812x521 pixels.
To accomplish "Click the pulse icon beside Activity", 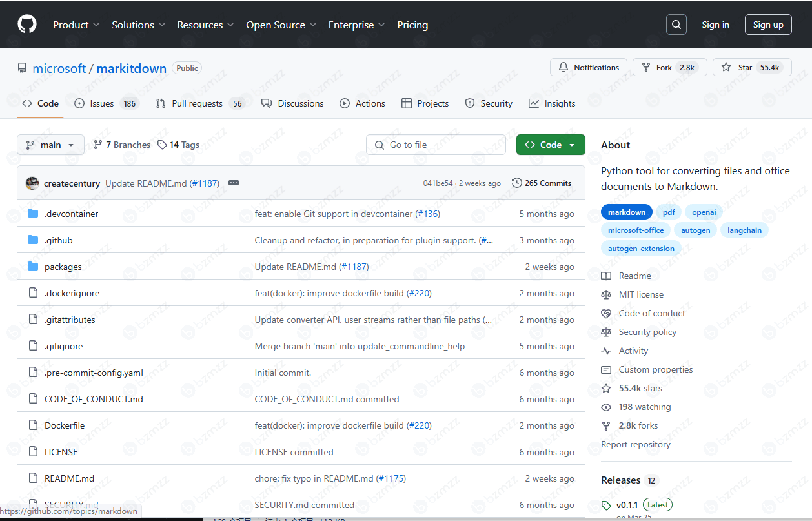I will point(606,351).
